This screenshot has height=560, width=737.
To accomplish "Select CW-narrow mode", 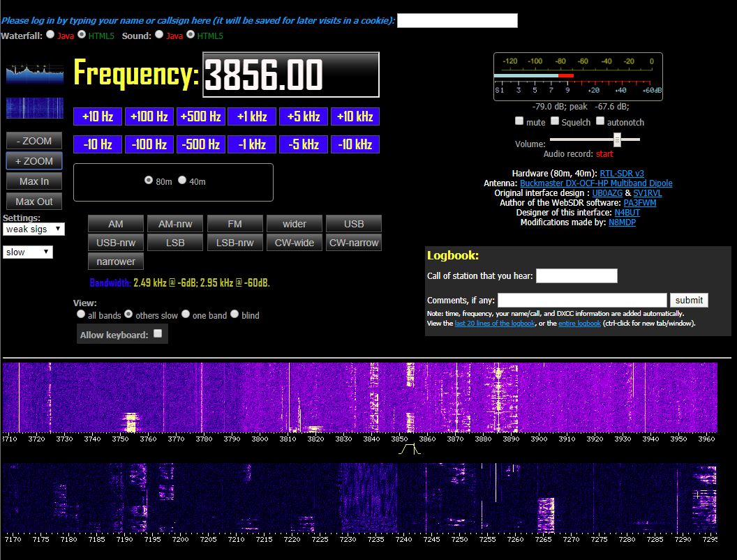I will [x=353, y=242].
